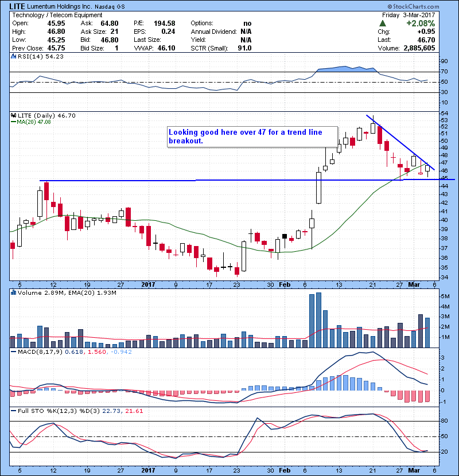Click the Ask Size value 21
The height and width of the screenshot is (476, 459).
coord(115,32)
